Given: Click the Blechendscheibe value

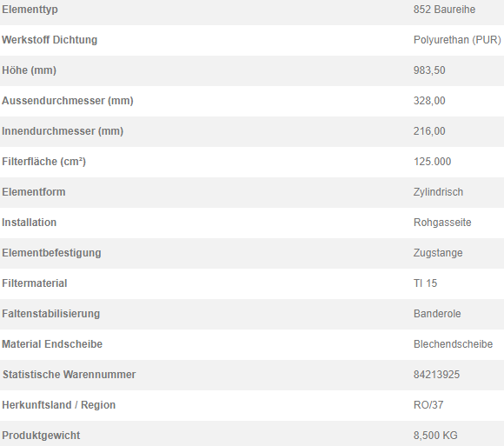Looking at the screenshot, I should point(453,344).
